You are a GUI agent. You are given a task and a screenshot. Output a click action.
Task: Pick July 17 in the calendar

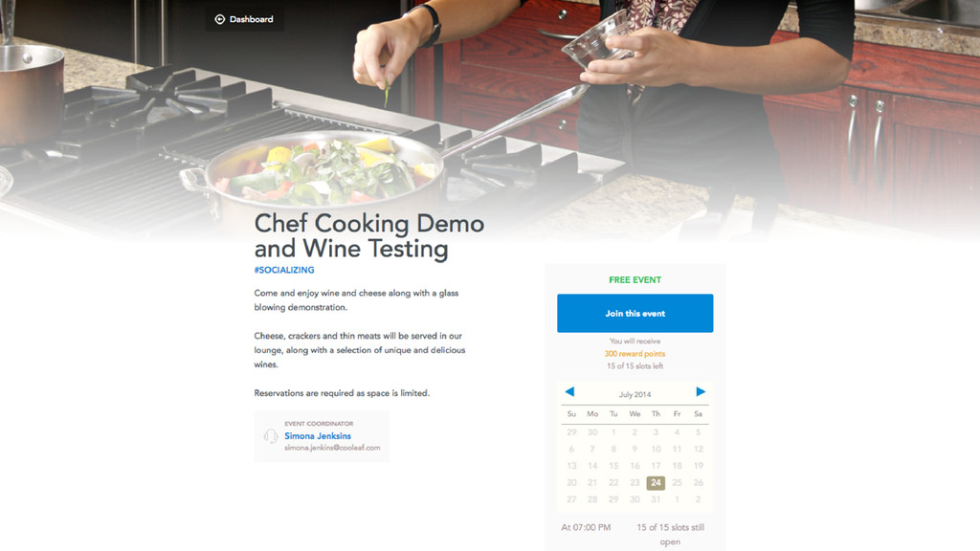(656, 466)
